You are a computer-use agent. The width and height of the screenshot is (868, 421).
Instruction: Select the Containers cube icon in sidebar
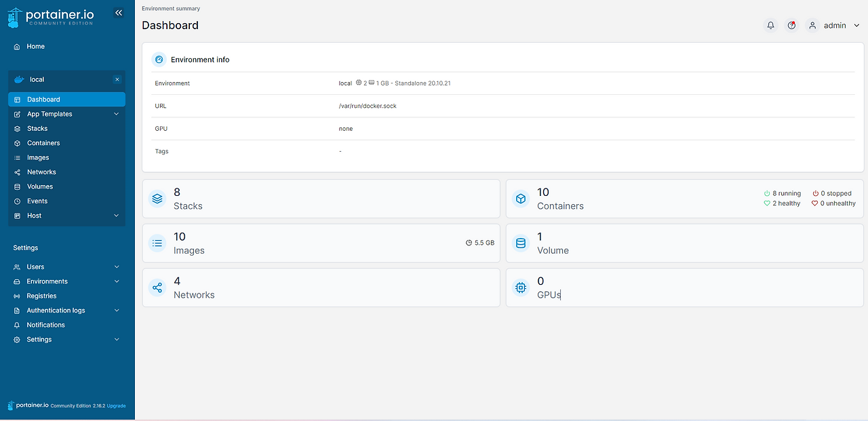(16, 143)
